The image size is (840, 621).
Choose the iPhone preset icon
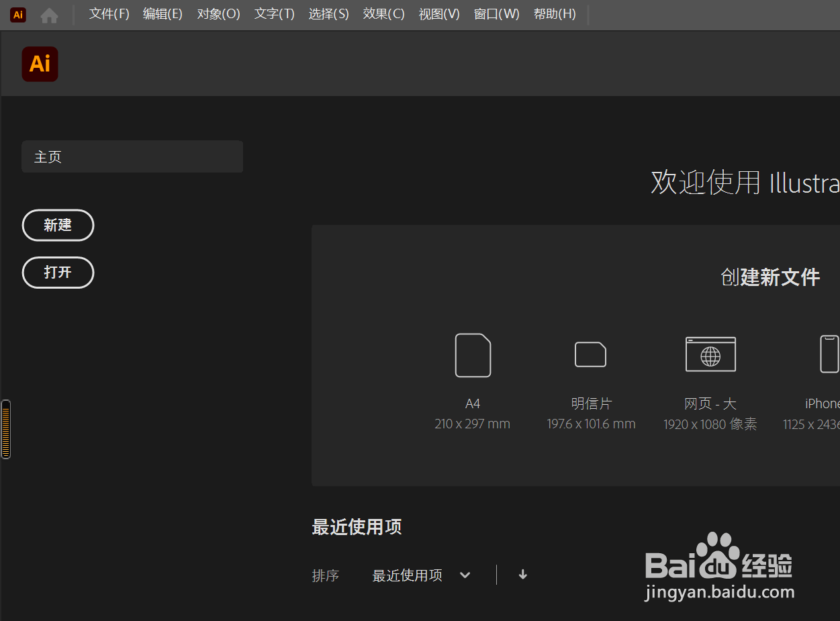(x=830, y=354)
